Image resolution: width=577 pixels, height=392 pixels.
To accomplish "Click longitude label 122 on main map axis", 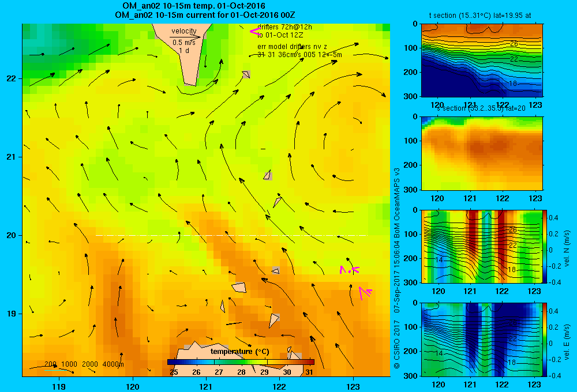I will tap(279, 386).
